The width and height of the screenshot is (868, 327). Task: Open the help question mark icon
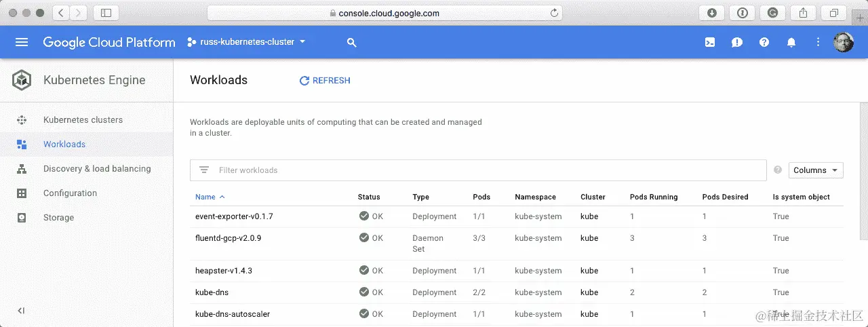tap(764, 42)
